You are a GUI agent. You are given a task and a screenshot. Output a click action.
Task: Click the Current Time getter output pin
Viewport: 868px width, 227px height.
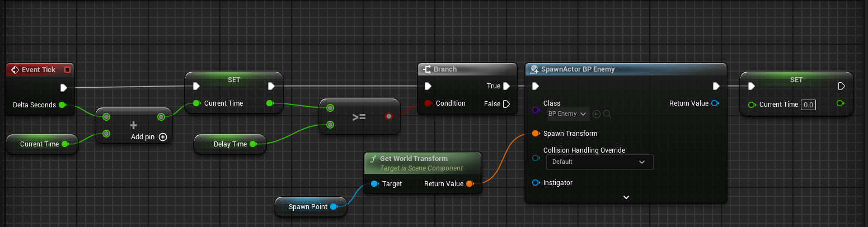[x=65, y=144]
